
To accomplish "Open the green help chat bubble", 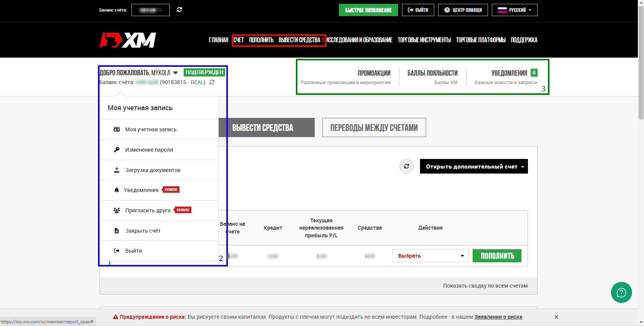I will click(x=621, y=293).
